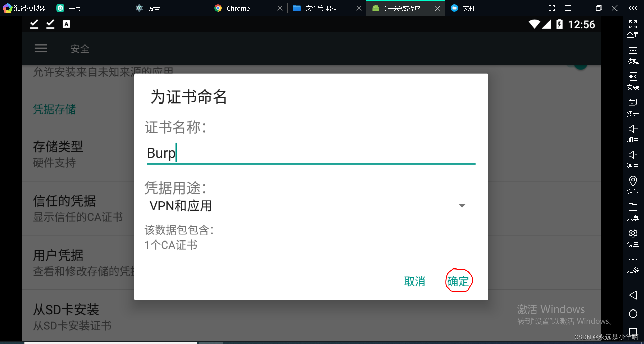Tap the Android back triangle button

pyautogui.click(x=633, y=295)
